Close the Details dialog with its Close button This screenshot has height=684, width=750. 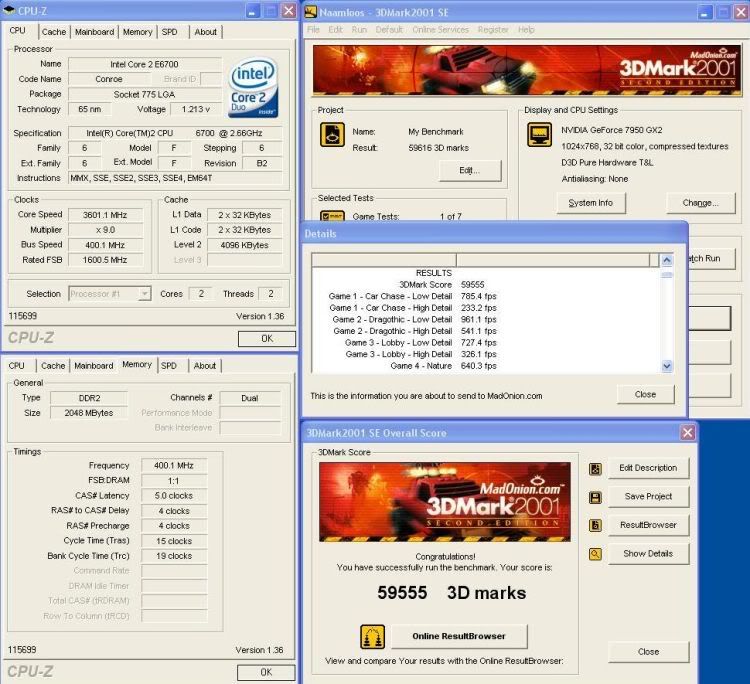(645, 394)
